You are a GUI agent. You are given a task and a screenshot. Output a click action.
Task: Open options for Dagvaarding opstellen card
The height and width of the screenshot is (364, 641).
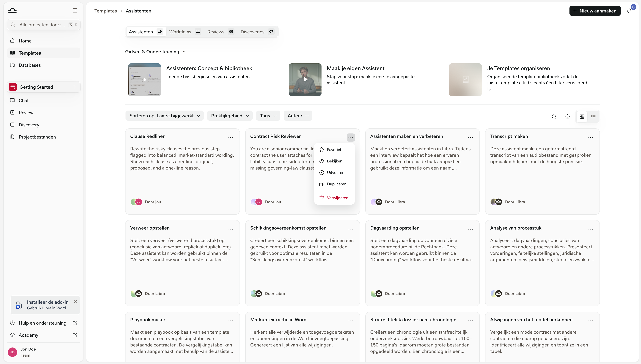tap(471, 229)
